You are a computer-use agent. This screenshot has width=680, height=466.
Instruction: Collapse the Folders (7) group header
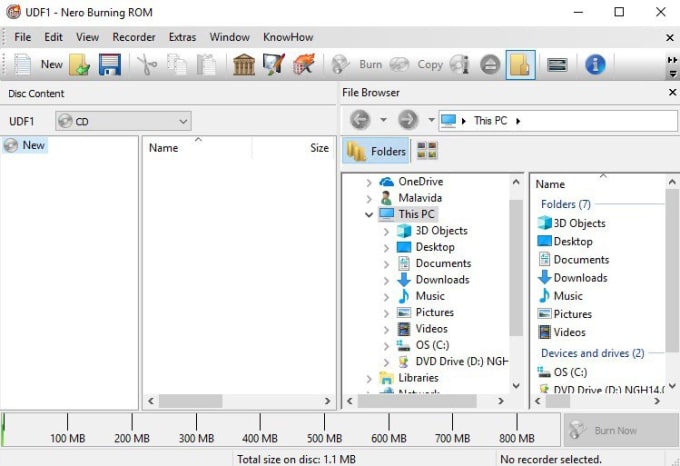point(566,204)
